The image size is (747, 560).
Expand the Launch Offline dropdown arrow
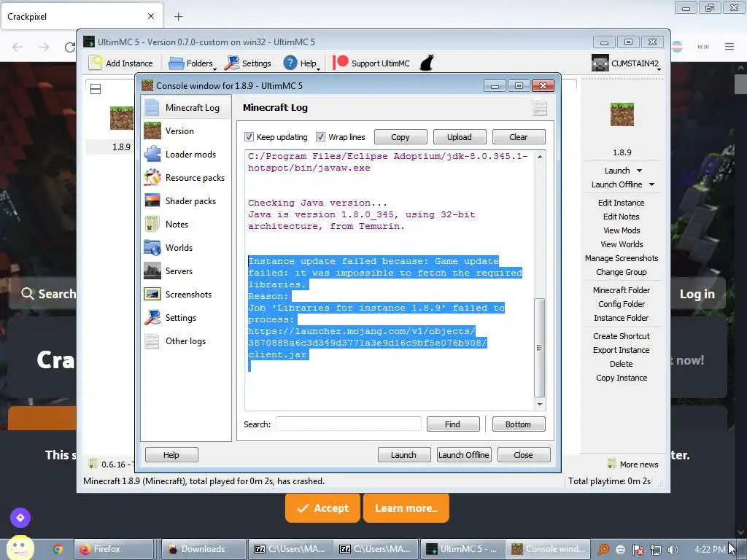click(x=651, y=184)
